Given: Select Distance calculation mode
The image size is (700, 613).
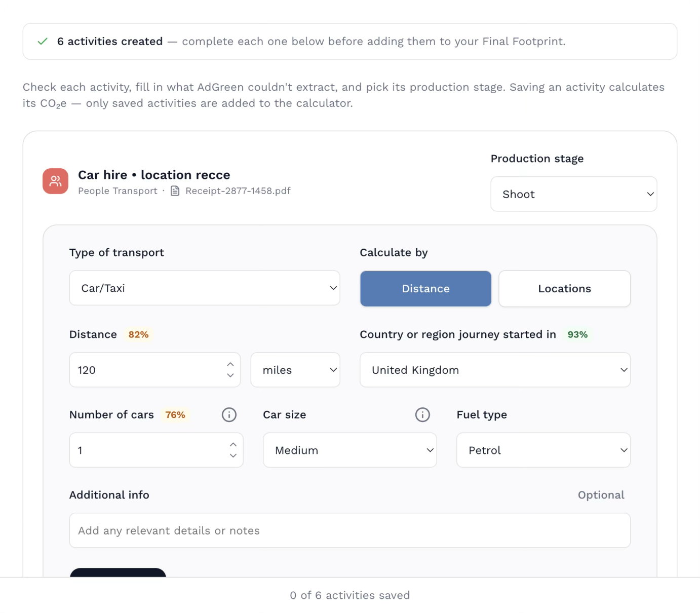Looking at the screenshot, I should click(x=425, y=289).
